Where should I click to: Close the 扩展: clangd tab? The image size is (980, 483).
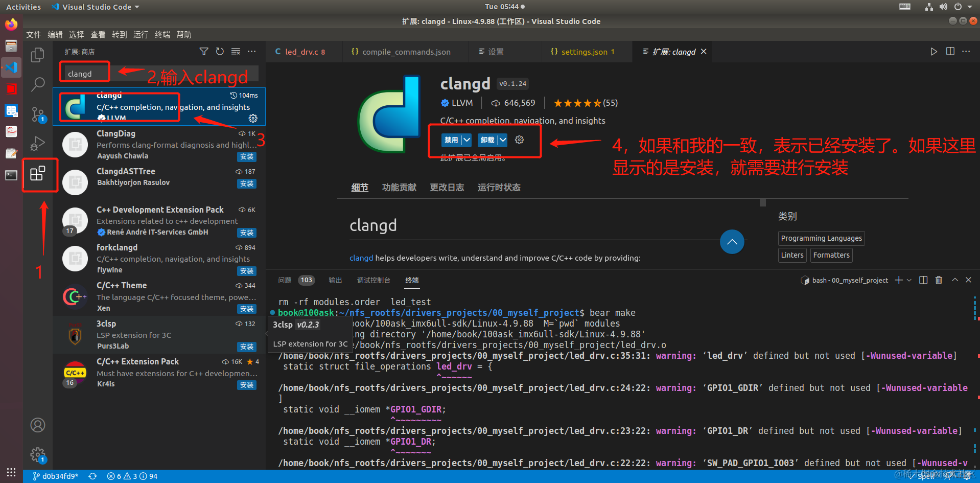[x=704, y=52]
